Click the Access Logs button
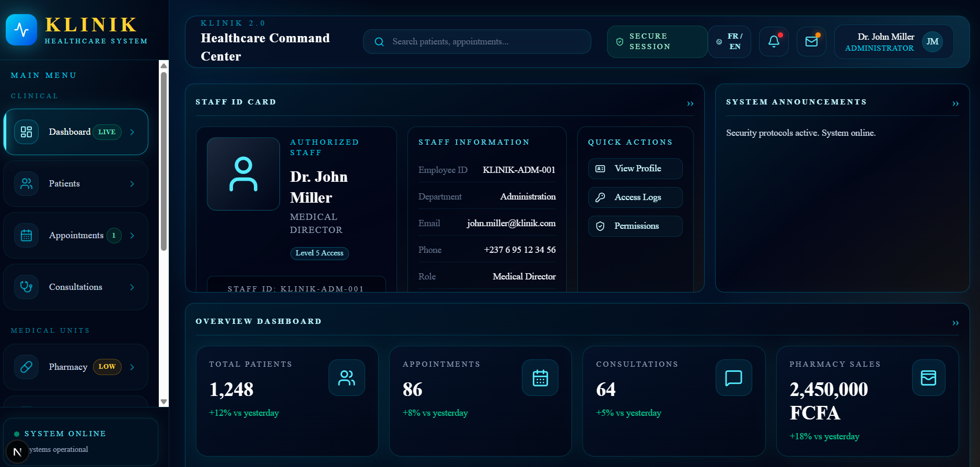Screen dimensions: 980x467 click(x=635, y=197)
